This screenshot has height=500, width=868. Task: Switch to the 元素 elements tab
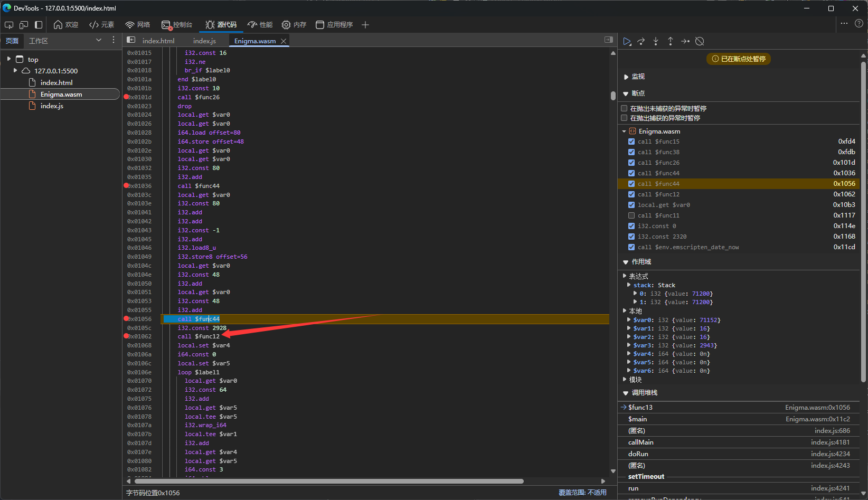(x=102, y=25)
